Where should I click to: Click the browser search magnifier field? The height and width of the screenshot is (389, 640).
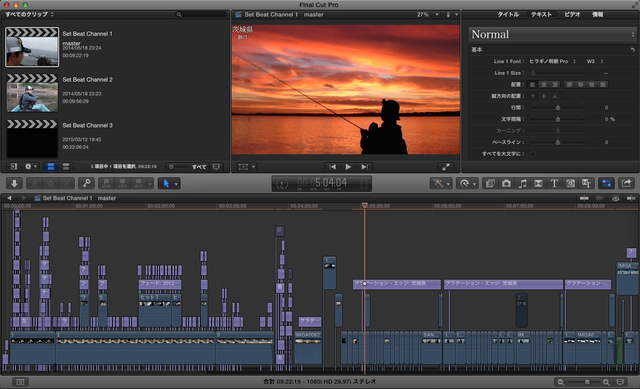tap(201, 15)
